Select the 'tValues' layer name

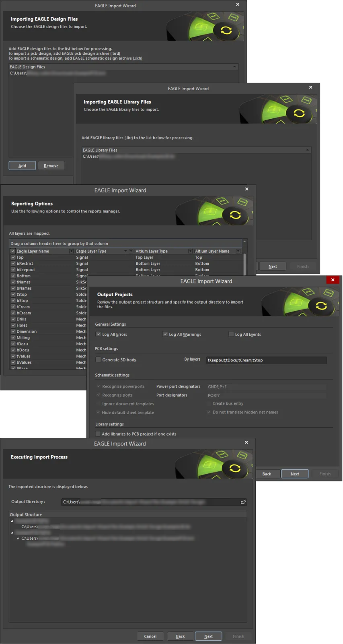pyautogui.click(x=24, y=356)
